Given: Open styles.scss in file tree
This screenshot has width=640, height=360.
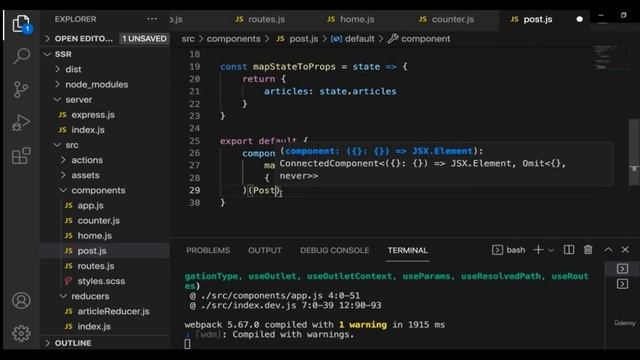Looking at the screenshot, I should tap(101, 281).
